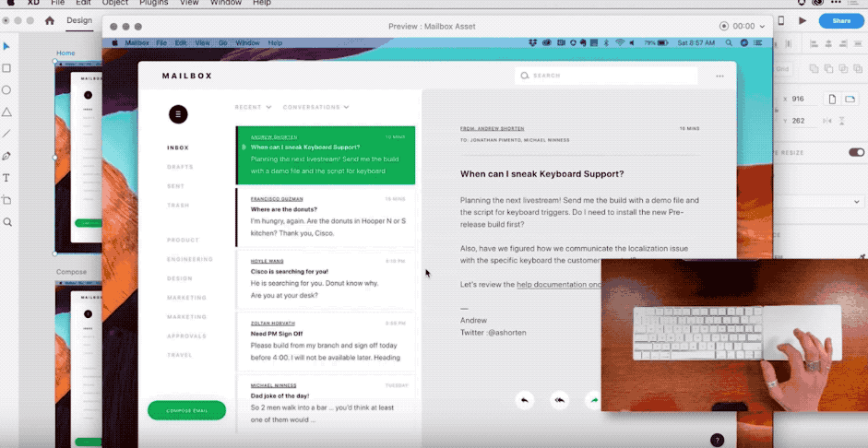This screenshot has height=448, width=868.
Task: Select the Ellipse tool
Action: 6,90
